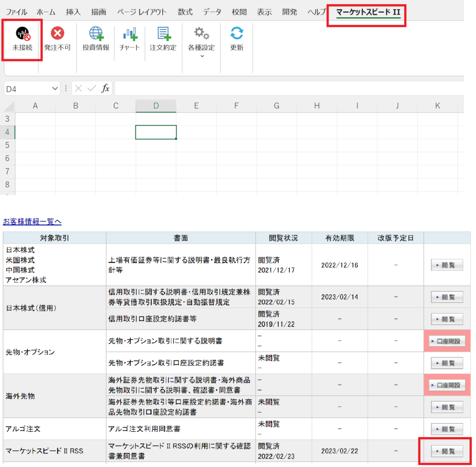This screenshot has width=476, height=467.
Task: Select column K header
Action: pyautogui.click(x=437, y=106)
